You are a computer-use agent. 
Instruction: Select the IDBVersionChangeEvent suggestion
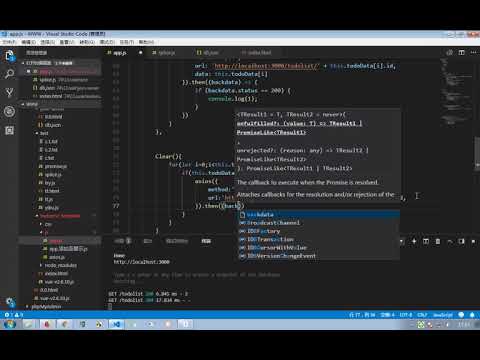click(319, 256)
